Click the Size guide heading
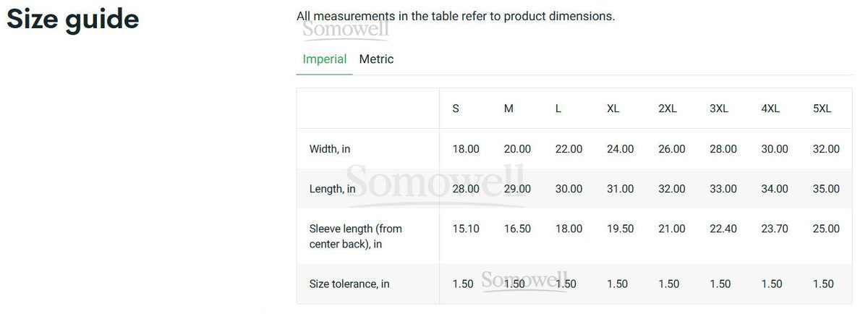868x314 pixels. [x=72, y=20]
